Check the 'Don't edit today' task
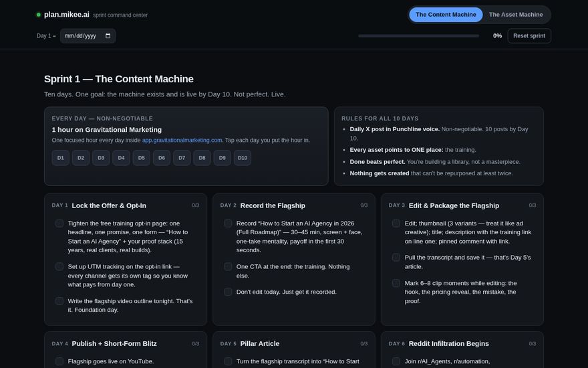The width and height of the screenshot is (588, 368). [228, 292]
